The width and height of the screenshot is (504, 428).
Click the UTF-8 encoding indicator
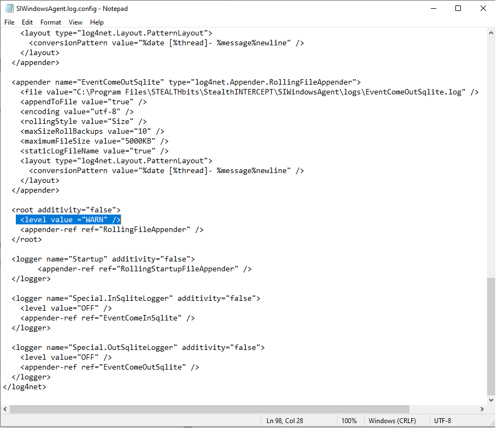pyautogui.click(x=442, y=420)
